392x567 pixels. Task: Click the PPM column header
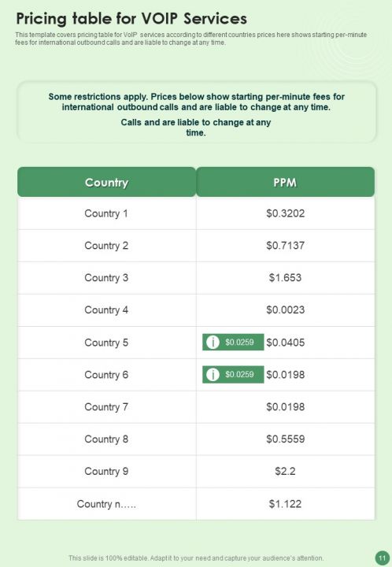click(285, 182)
